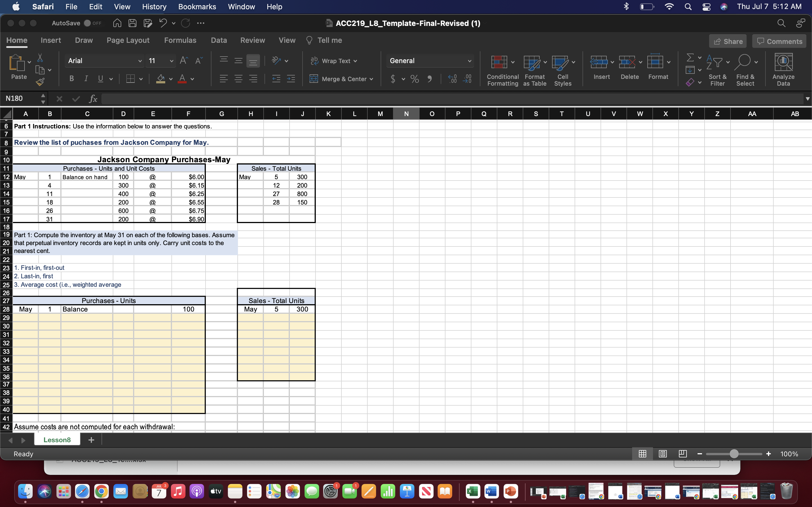
Task: Expand the Merge & Center dropdown arrow
Action: coord(371,79)
